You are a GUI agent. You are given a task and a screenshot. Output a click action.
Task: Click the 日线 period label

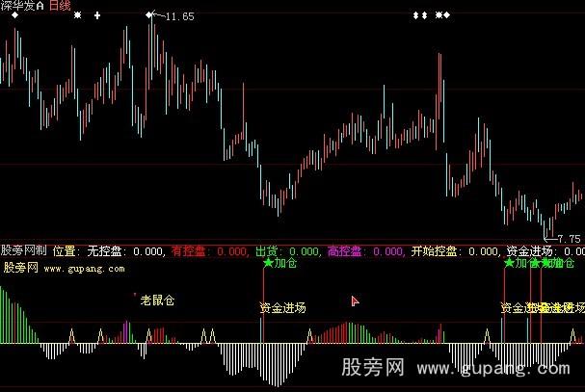point(60,5)
